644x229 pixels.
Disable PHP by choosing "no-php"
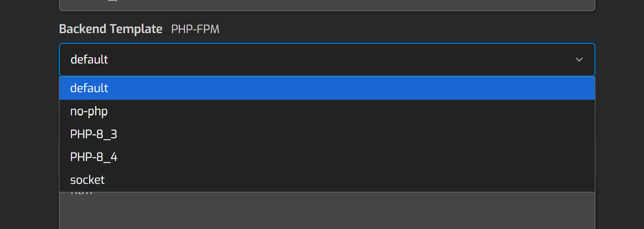[x=89, y=111]
